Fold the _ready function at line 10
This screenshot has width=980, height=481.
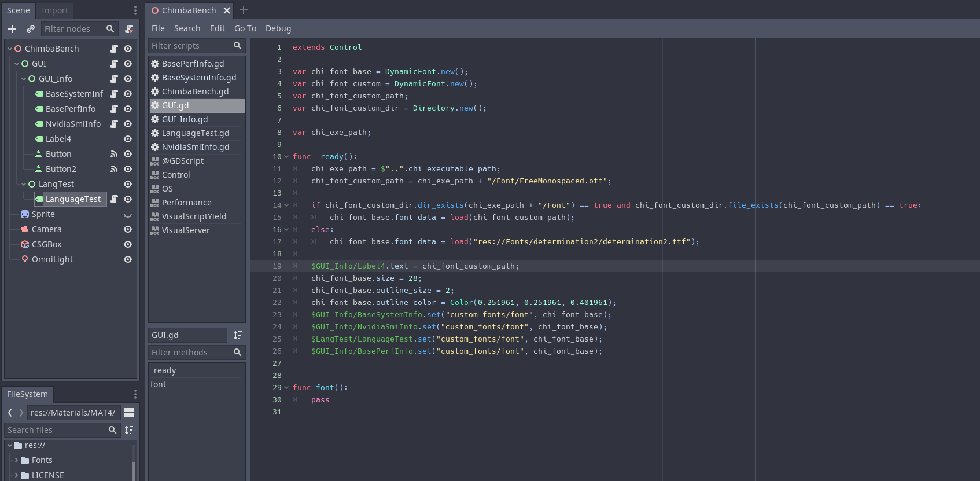coord(286,157)
